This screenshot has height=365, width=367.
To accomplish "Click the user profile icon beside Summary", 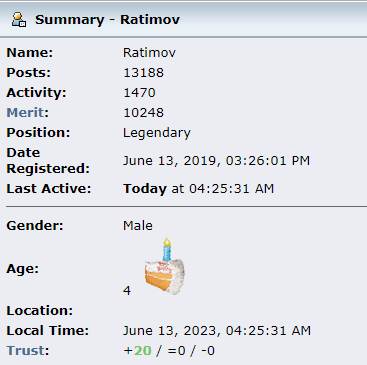I will (x=19, y=19).
